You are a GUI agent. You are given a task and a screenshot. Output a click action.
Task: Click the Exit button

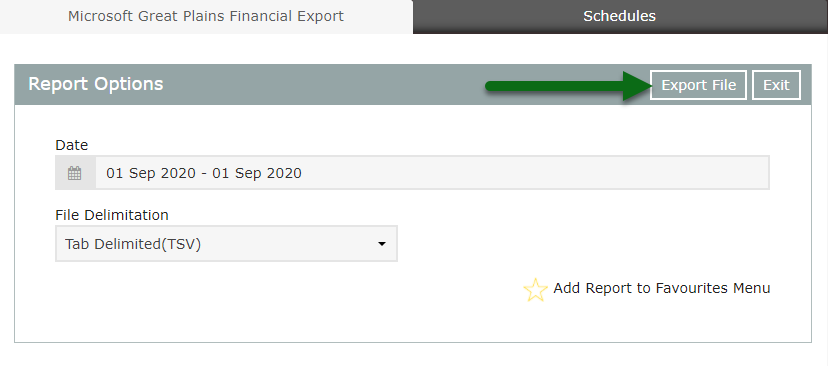pyautogui.click(x=776, y=85)
